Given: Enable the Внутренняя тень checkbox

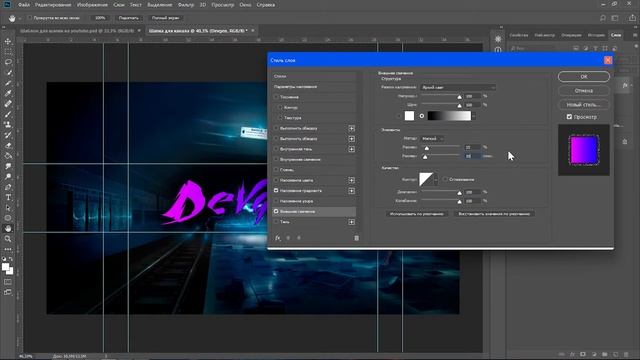Looking at the screenshot, I should click(276, 149).
